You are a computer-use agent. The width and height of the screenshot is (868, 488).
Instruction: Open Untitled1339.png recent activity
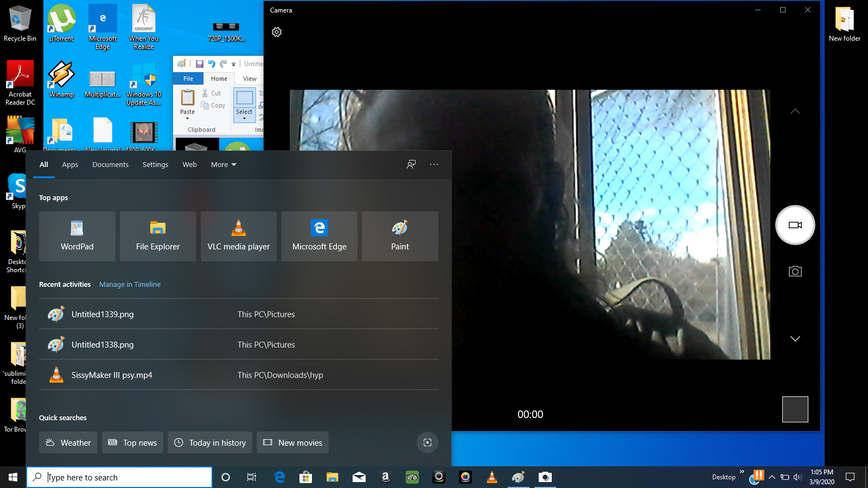(x=239, y=314)
